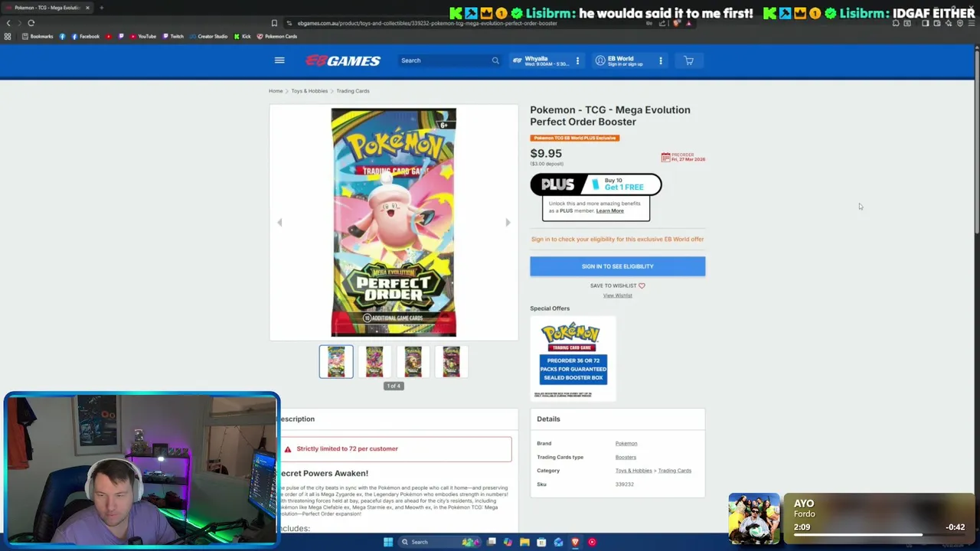Click the PLUS Buy 10 Get 1 Free banner
This screenshot has width=980, height=551.
coord(596,184)
